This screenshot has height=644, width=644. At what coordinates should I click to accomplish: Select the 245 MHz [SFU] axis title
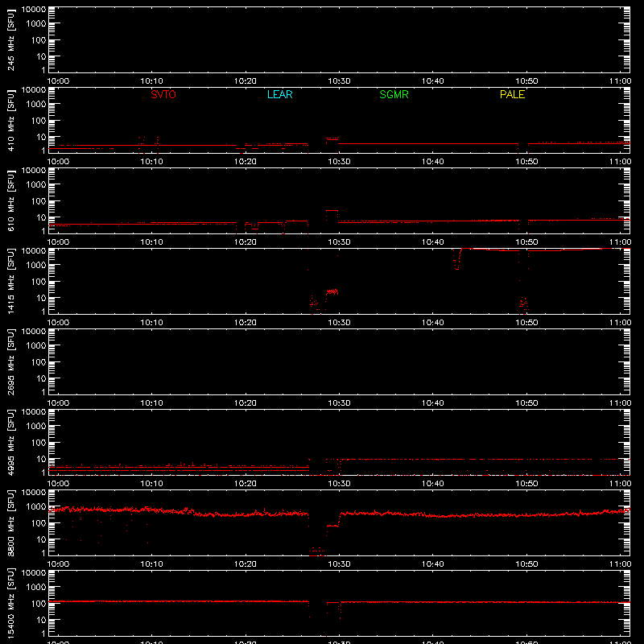(x=10, y=40)
